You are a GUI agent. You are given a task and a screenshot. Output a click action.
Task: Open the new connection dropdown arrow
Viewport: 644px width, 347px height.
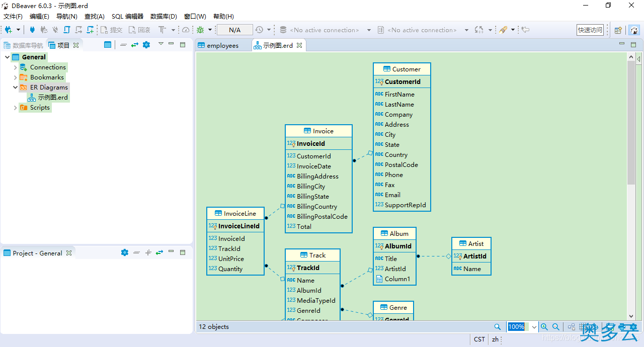(x=18, y=30)
